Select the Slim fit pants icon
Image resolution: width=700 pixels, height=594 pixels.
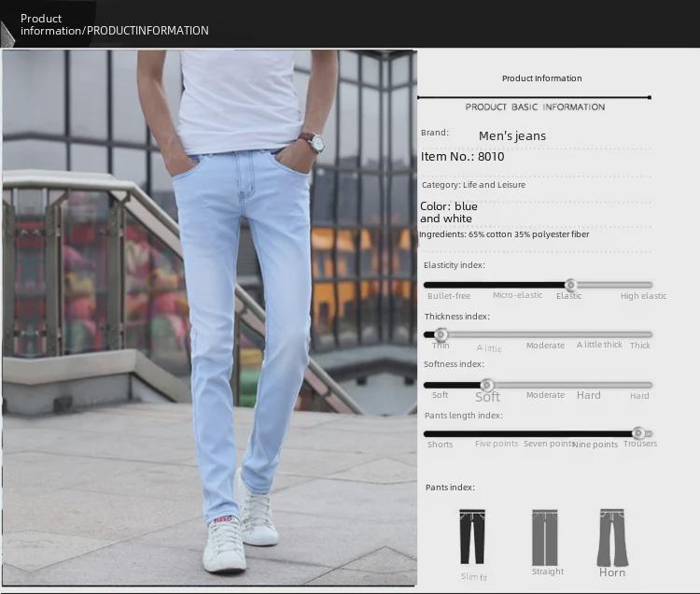coord(472,537)
